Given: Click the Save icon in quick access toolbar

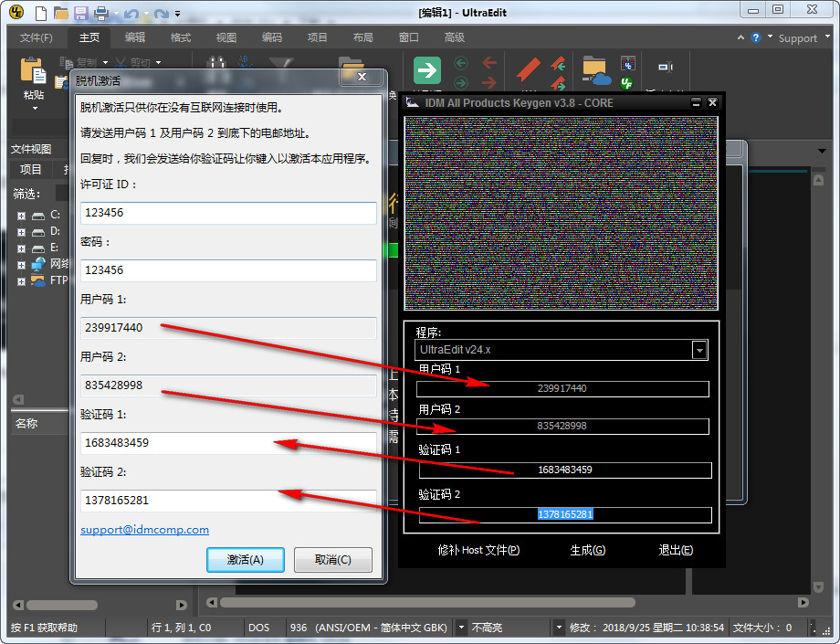Looking at the screenshot, I should click(80, 13).
